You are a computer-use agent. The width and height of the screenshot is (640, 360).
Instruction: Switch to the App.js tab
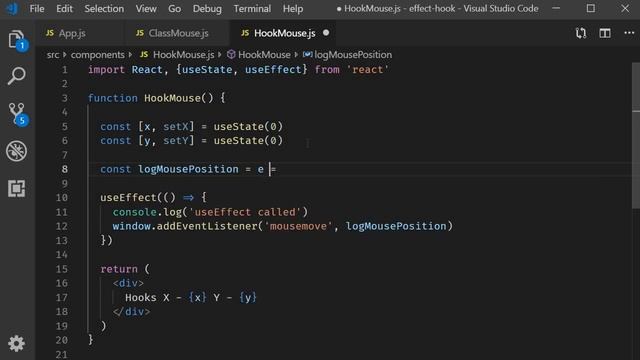coord(80,33)
